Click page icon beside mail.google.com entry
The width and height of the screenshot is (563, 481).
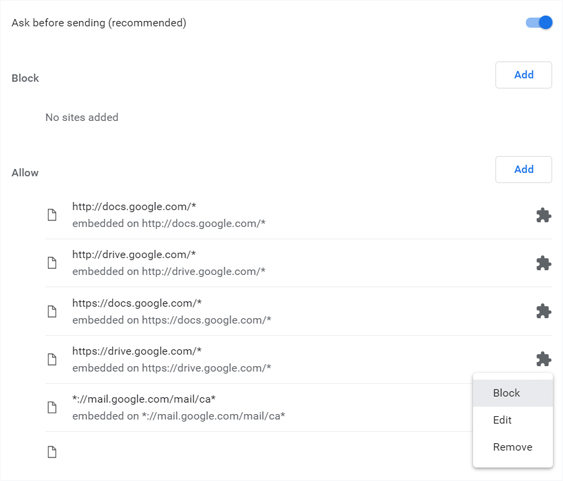[52, 407]
